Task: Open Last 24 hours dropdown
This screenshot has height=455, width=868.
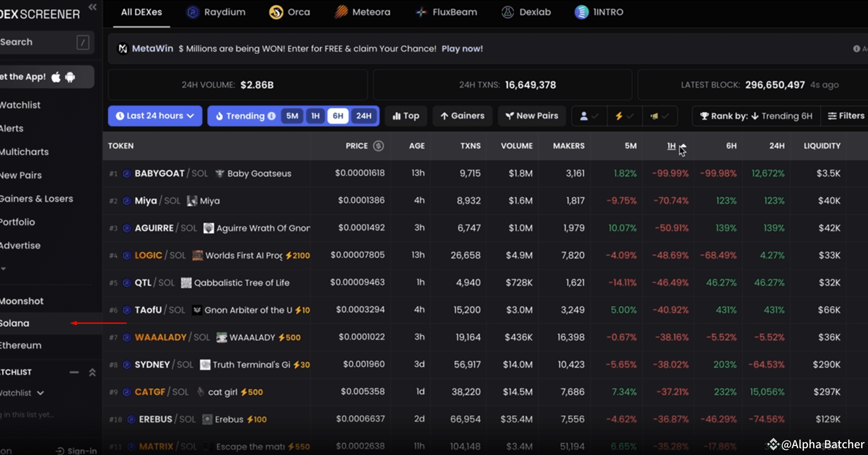Action: tap(155, 116)
